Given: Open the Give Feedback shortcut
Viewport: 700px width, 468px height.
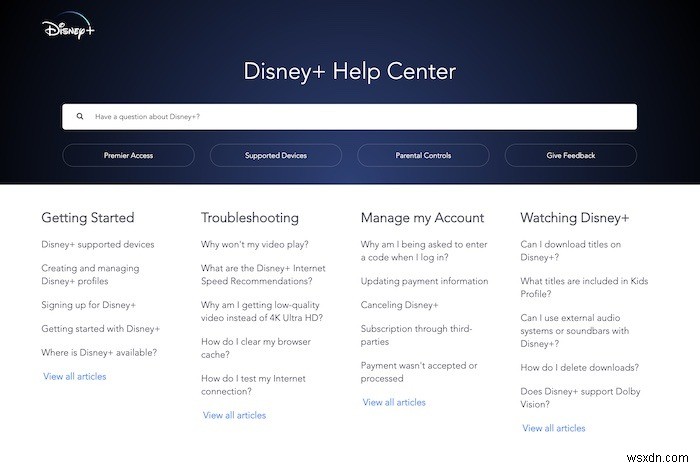Looking at the screenshot, I should [571, 155].
